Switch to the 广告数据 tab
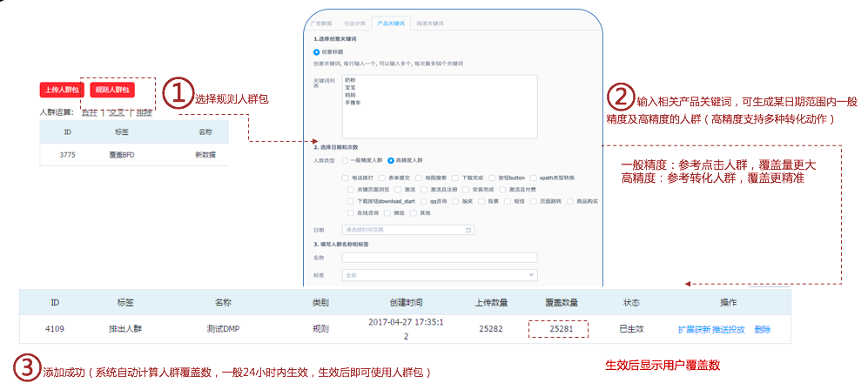The height and width of the screenshot is (390, 868). (320, 23)
